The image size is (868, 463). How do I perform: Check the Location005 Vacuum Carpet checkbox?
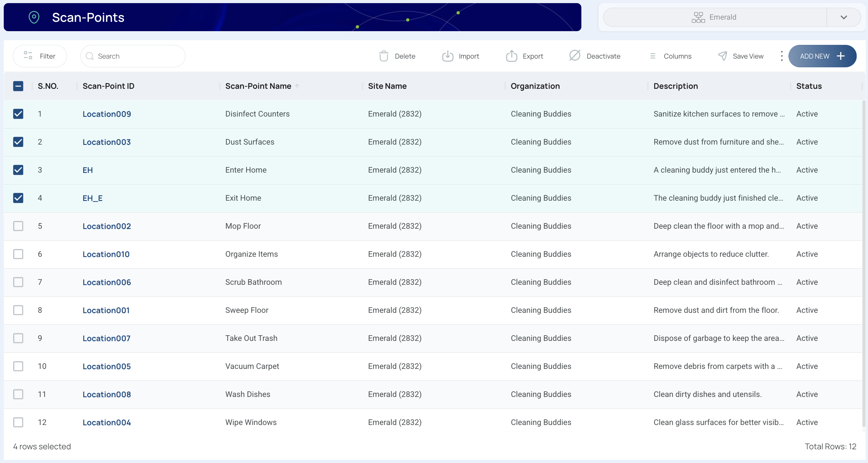[18, 366]
